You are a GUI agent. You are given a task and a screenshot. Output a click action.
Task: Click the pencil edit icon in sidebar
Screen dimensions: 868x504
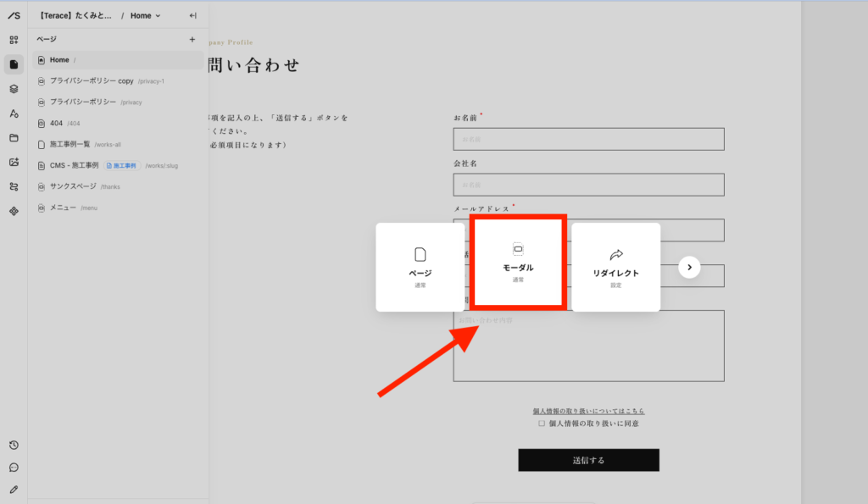[x=14, y=490]
